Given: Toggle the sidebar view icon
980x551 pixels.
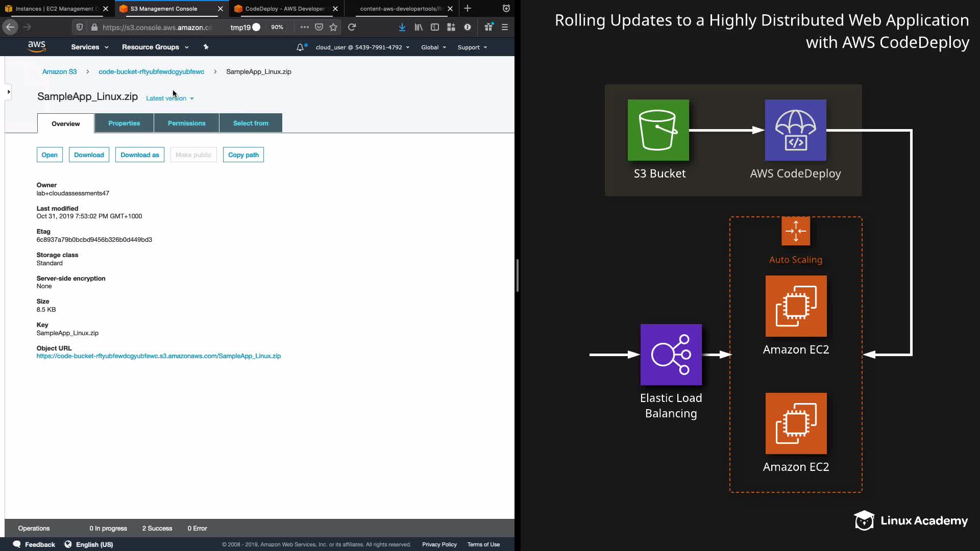Looking at the screenshot, I should click(435, 27).
